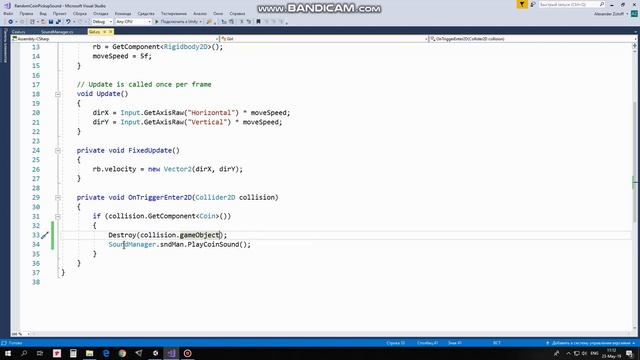
Task: Click the "Horizontal" string on line 20
Action: [213, 113]
